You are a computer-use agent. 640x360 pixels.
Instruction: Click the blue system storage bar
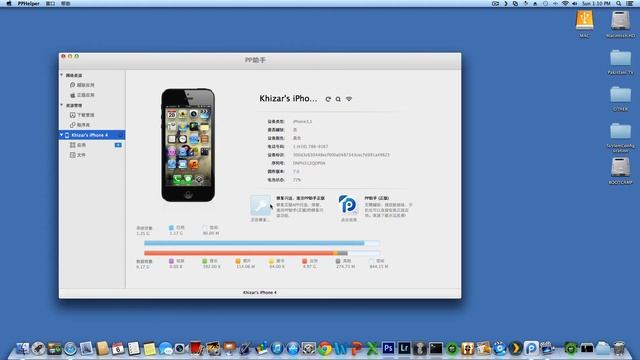pos(262,243)
